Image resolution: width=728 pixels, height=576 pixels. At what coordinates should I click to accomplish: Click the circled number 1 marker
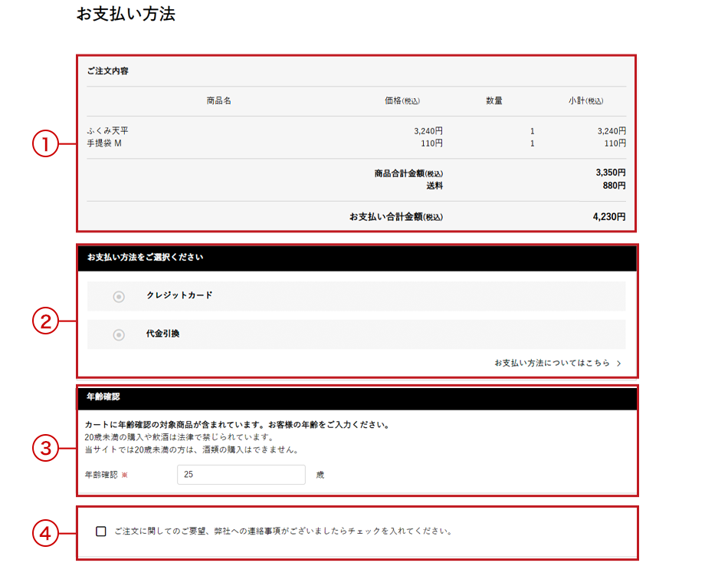pos(45,143)
